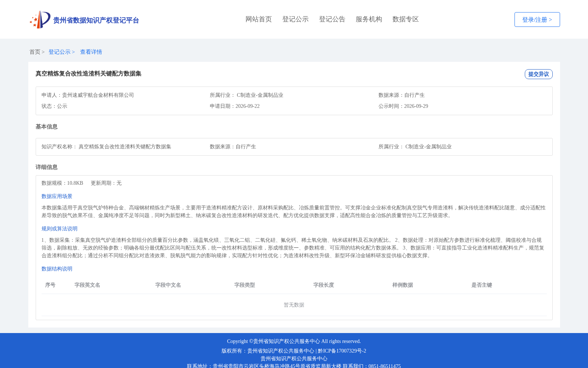This screenshot has height=368, width=588.
Task: Open 数据专区 in the top navigation
Action: click(406, 19)
